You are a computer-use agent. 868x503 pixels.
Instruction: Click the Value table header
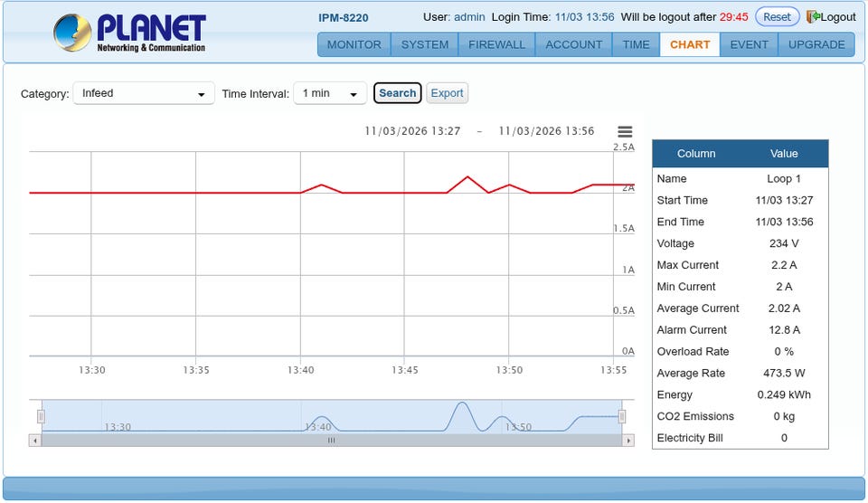[x=784, y=154]
